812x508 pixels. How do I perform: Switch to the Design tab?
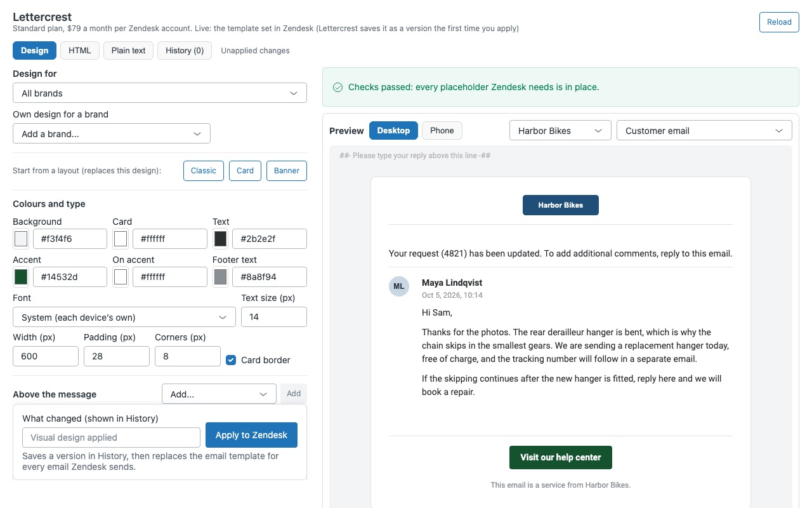click(34, 50)
